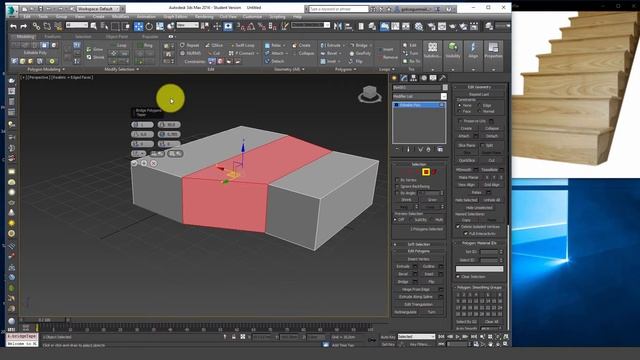Open the Utilities command panel tab
Image resolution: width=640 pixels, height=360 pixels.
pyautogui.click(x=442, y=78)
